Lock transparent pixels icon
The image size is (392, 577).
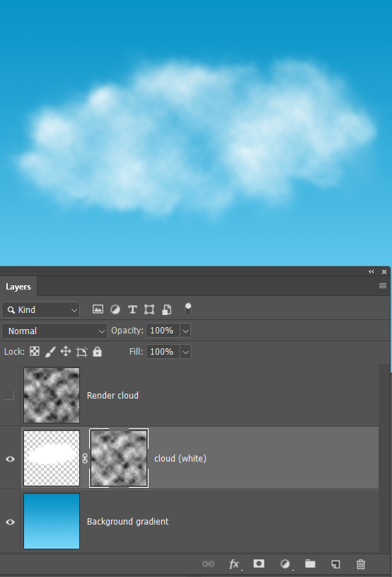tap(35, 351)
